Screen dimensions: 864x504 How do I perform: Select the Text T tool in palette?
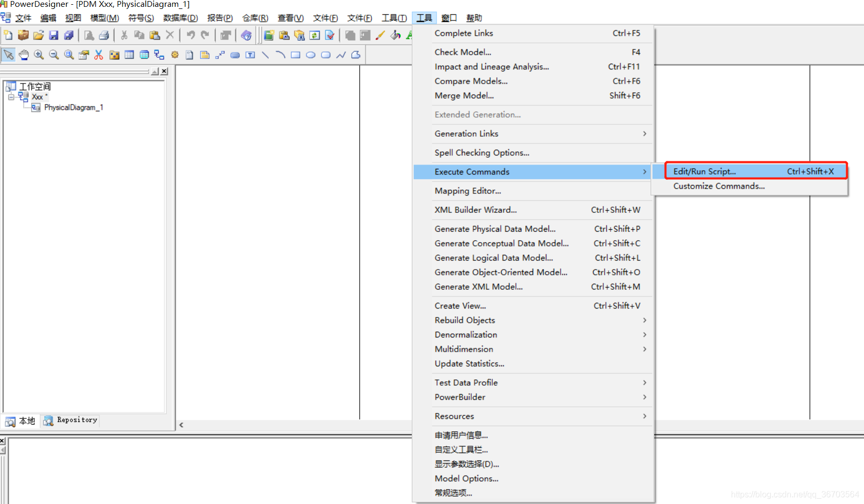coord(250,55)
